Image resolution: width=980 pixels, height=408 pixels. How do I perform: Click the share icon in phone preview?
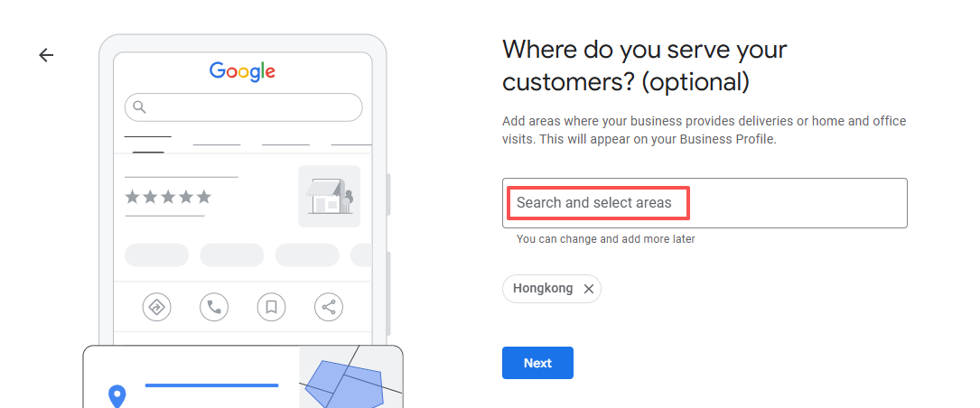(328, 307)
